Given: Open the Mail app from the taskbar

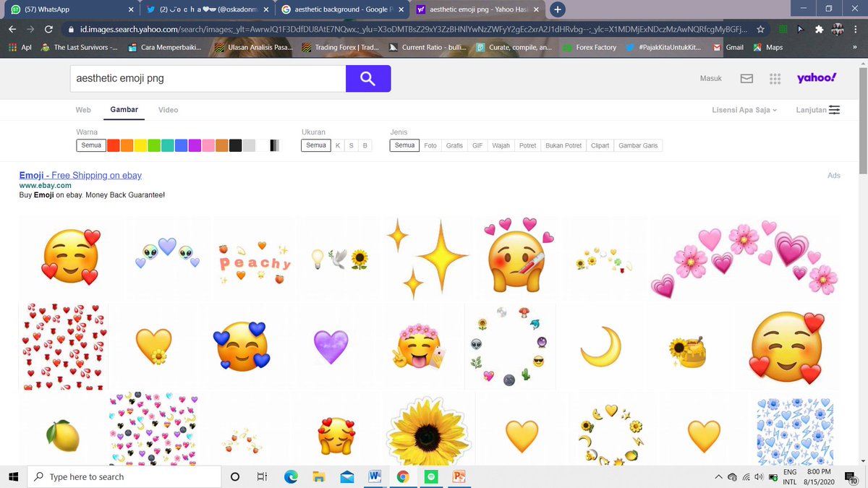Looking at the screenshot, I should click(x=346, y=476).
